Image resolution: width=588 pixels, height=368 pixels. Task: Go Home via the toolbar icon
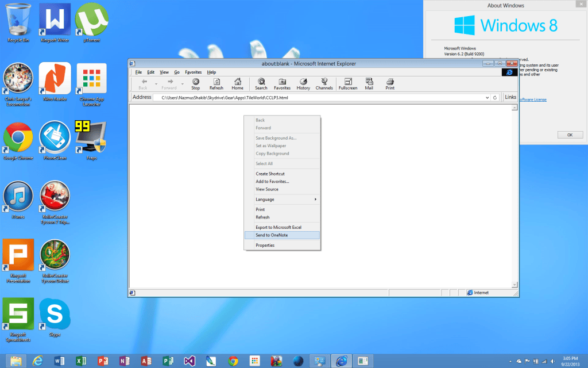237,84
